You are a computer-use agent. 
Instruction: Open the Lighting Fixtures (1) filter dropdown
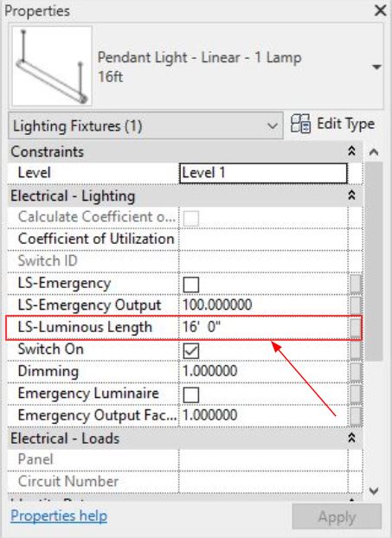coord(145,126)
